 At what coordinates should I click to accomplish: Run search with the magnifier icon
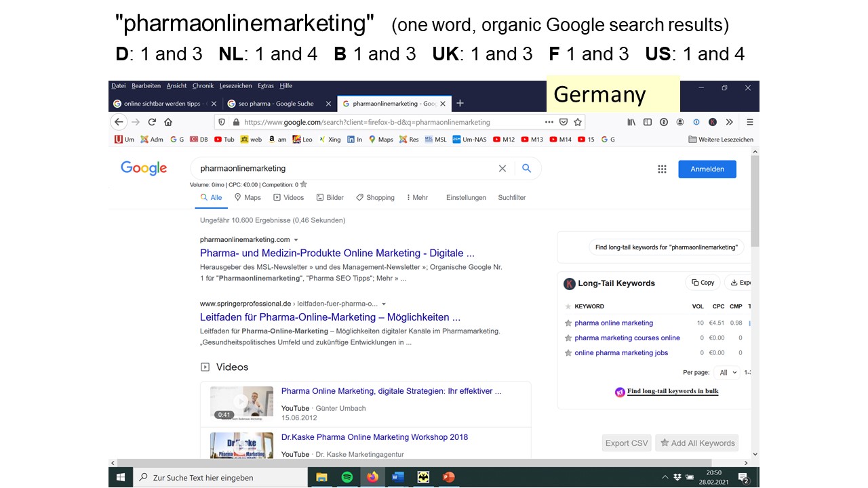click(526, 169)
